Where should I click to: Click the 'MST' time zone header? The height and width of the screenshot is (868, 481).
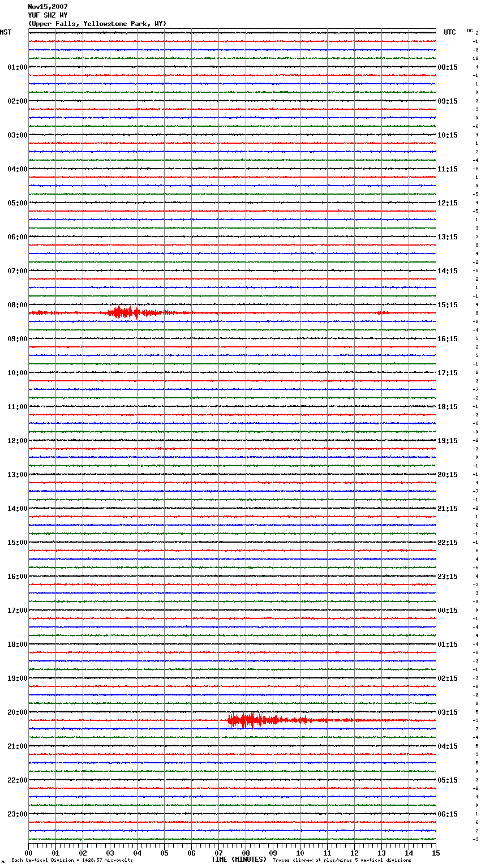6,33
